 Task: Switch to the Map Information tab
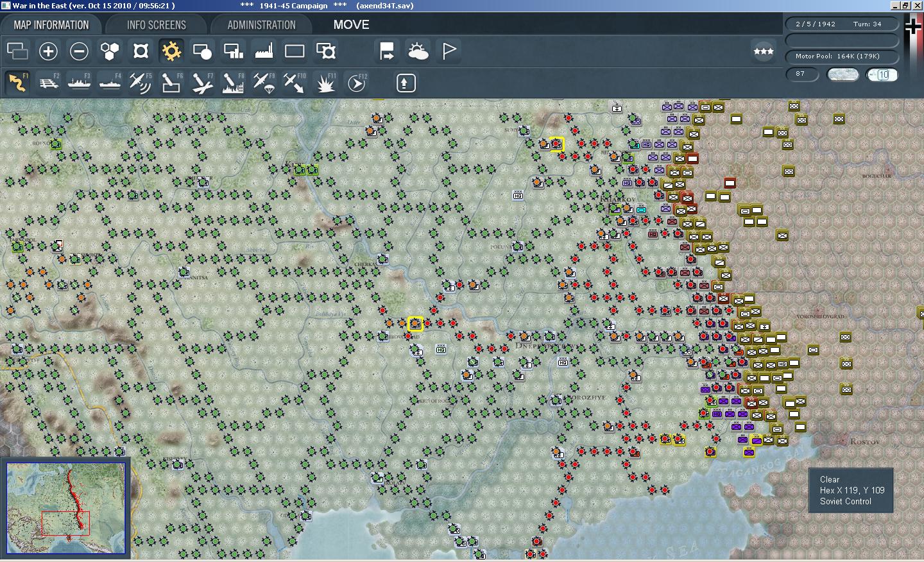(x=51, y=25)
